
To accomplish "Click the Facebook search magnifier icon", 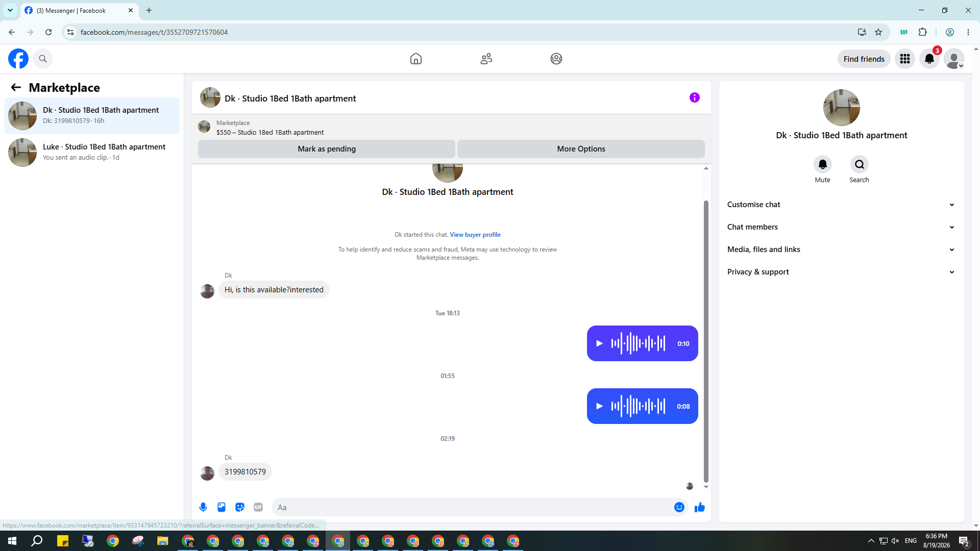I will click(x=43, y=59).
